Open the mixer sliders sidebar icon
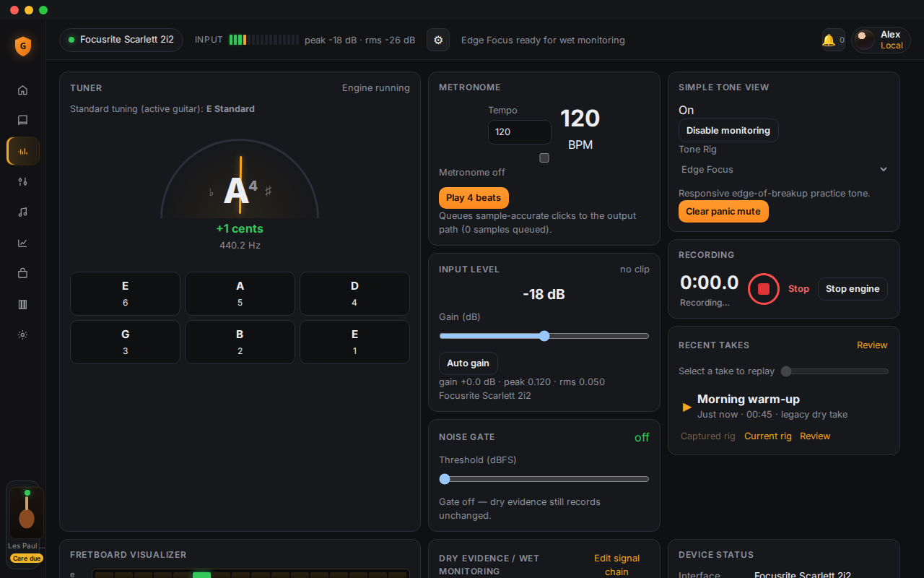The image size is (924, 578). (x=22, y=181)
